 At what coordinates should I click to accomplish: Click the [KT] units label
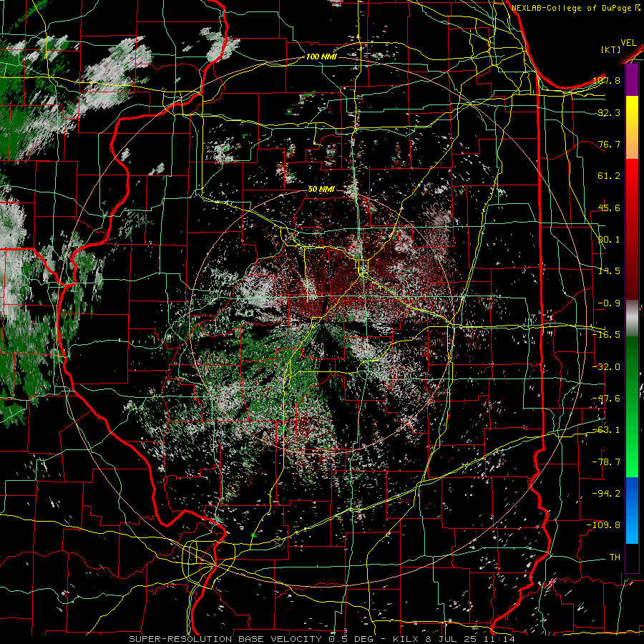(611, 49)
